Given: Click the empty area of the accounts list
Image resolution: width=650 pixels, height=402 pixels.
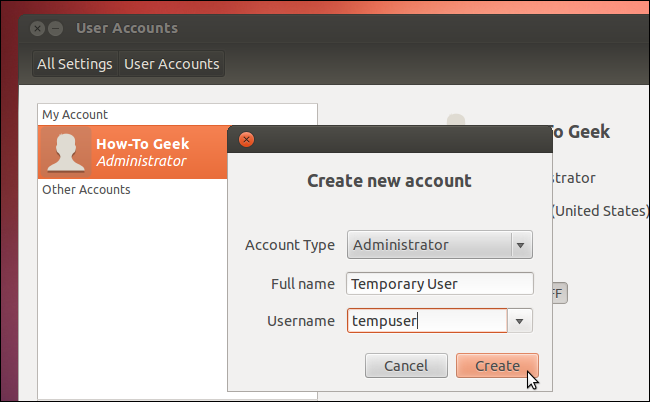Looking at the screenshot, I should tap(130, 300).
